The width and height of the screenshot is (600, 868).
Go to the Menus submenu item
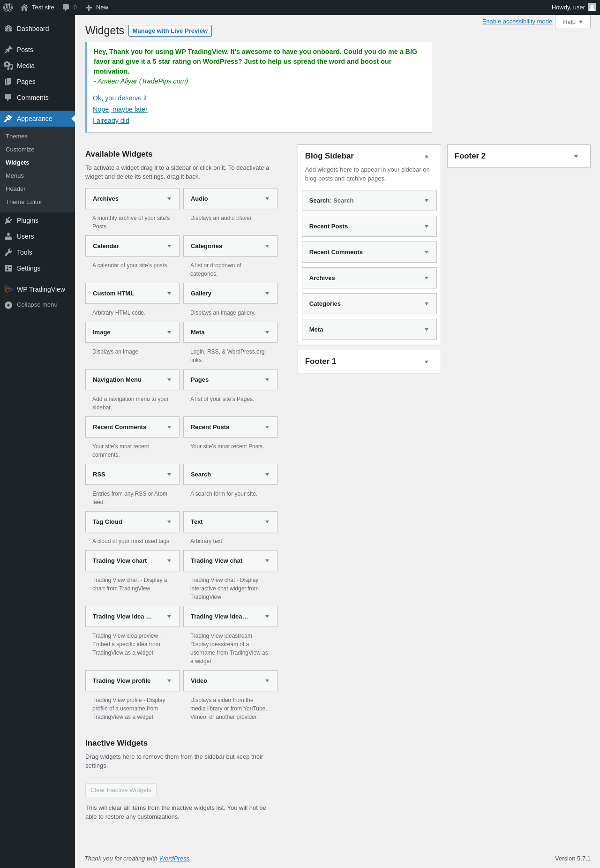pos(15,176)
